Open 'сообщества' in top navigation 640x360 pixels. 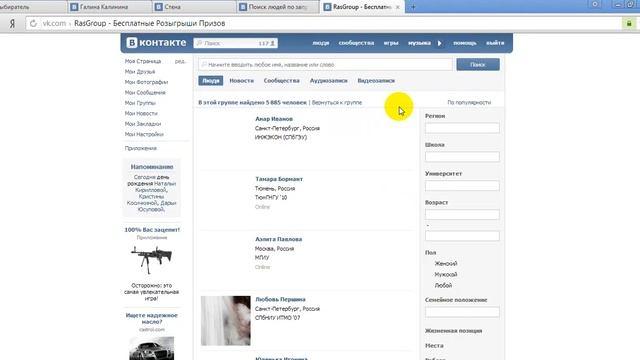click(356, 43)
